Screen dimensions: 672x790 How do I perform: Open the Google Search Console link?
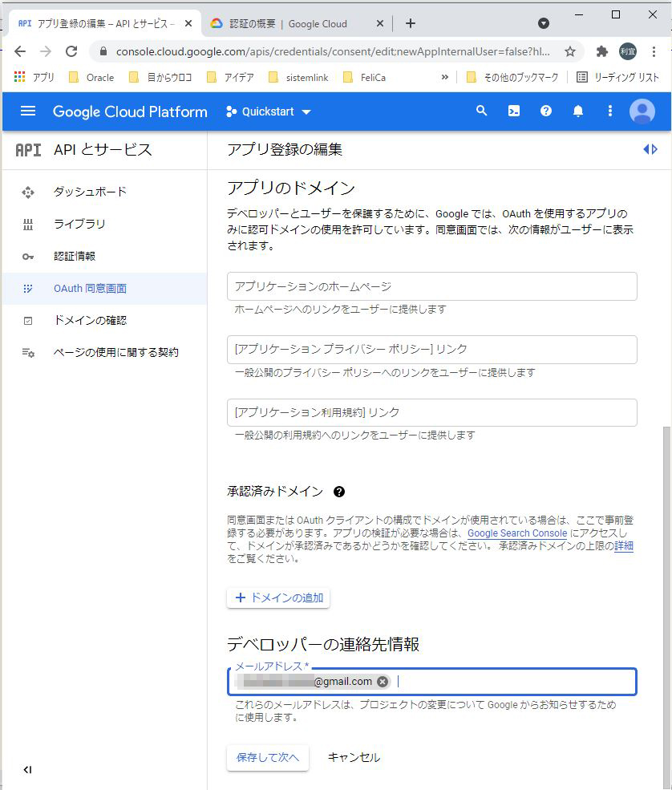coord(517,533)
